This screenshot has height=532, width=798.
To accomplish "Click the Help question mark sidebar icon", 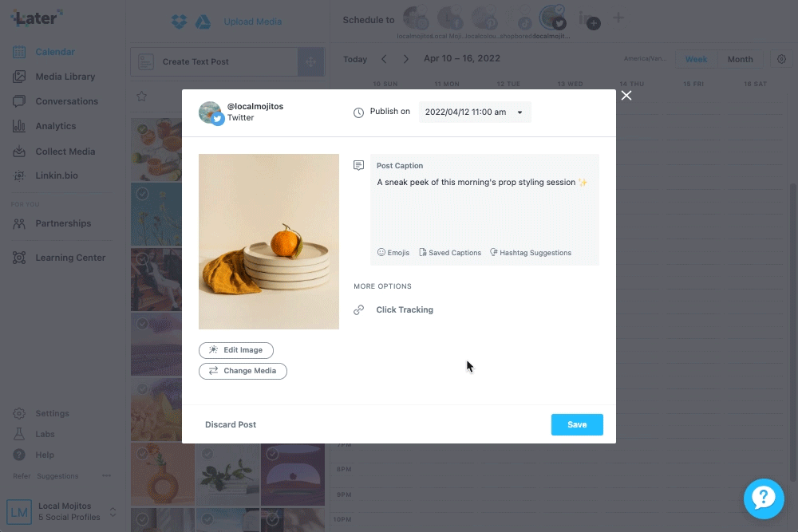I will 19,455.
